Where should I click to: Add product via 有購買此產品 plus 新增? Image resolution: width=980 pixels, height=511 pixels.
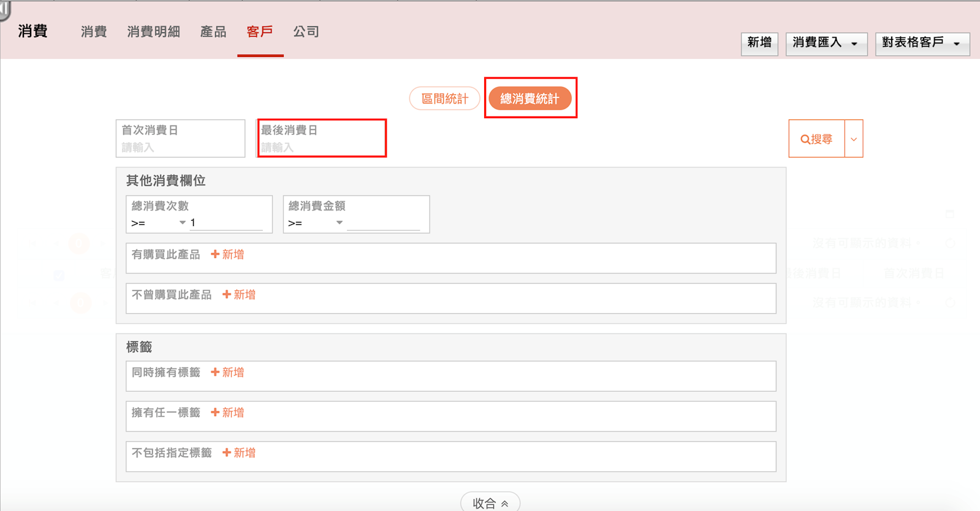(227, 254)
